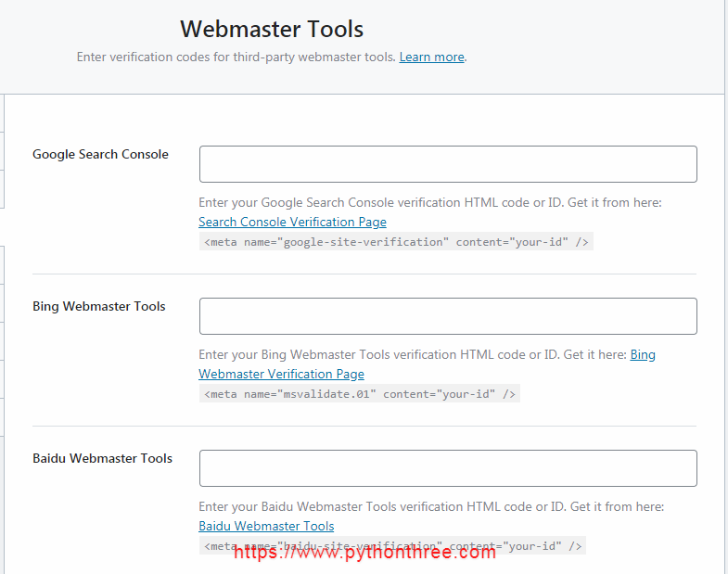
Task: Click the Google Search Console input field
Action: 448,164
